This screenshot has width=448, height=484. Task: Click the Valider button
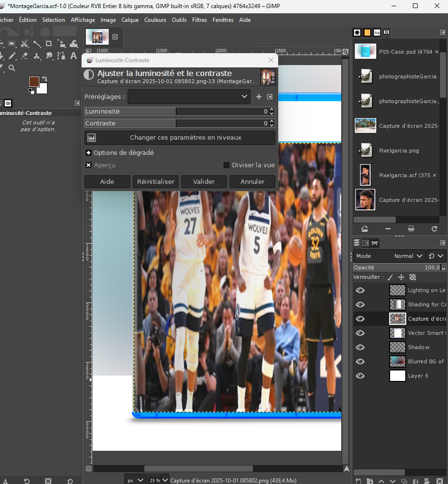coord(204,182)
